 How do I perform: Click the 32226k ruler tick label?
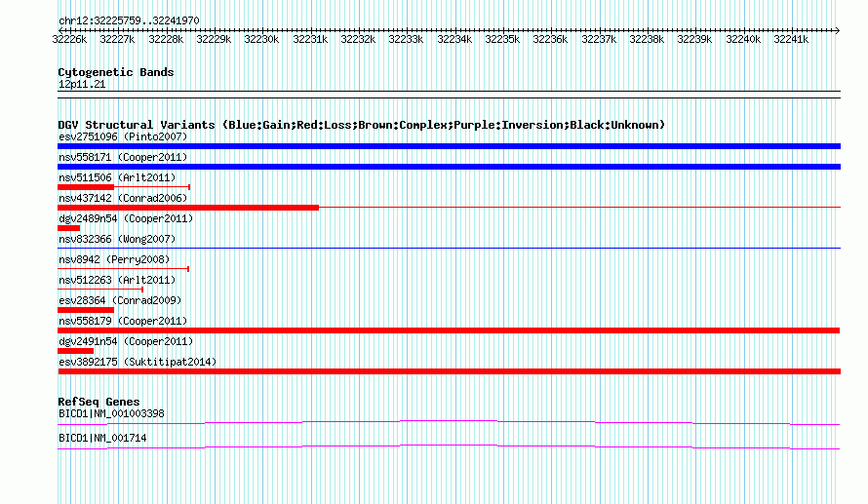pos(69,39)
